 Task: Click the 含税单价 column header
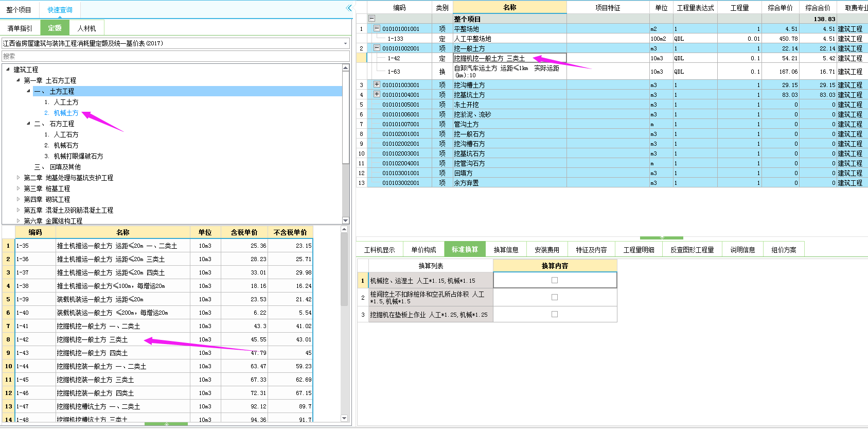click(x=244, y=232)
